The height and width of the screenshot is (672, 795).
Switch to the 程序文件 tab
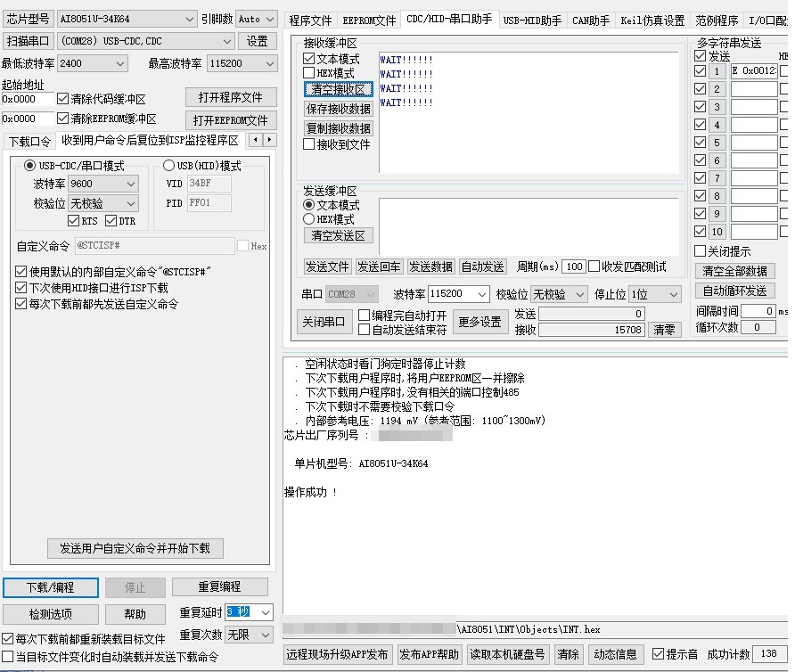310,20
